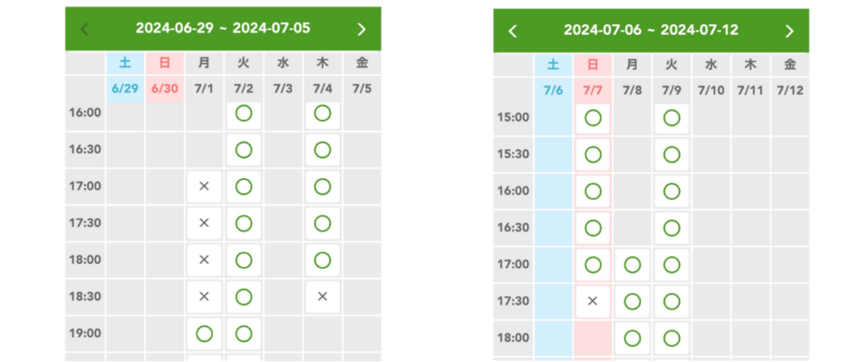Choose the 18:00 slot on Thursday 7/4

[x=322, y=260]
